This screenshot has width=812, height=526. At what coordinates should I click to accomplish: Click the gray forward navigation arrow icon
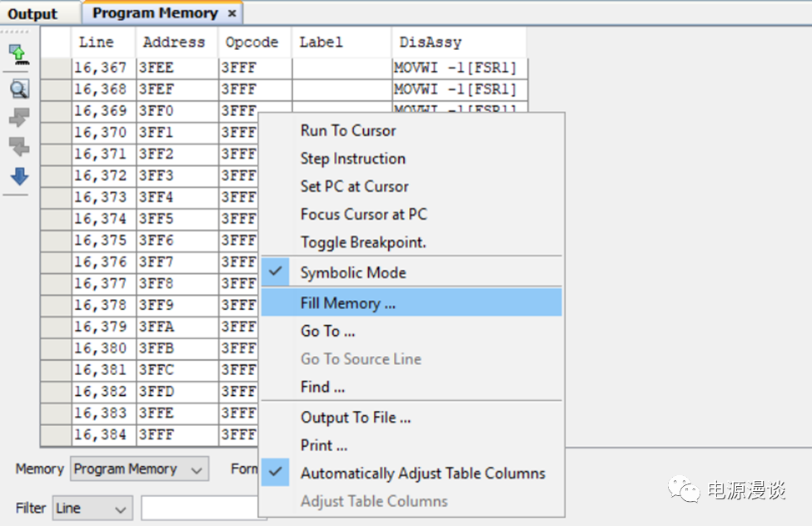[x=18, y=118]
